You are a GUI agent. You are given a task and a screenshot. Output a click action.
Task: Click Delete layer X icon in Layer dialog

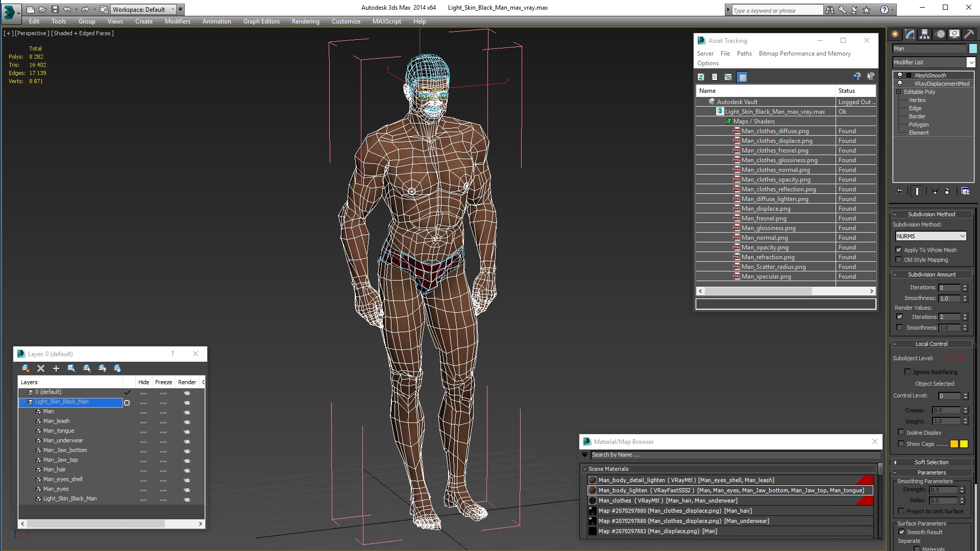[x=41, y=368]
